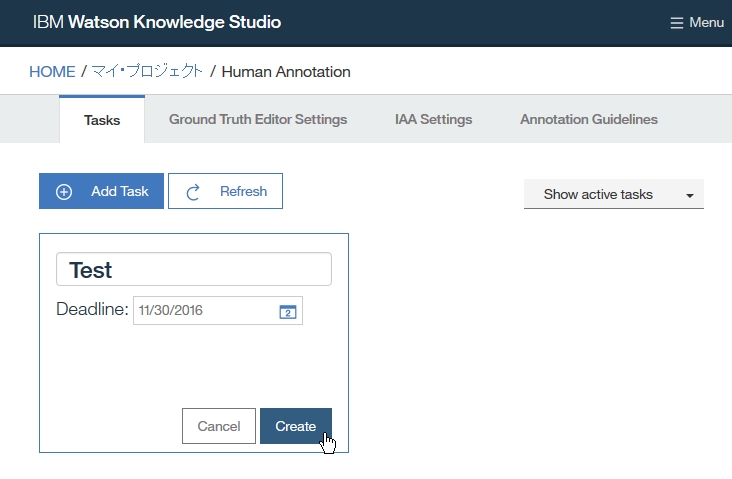
Task: Switch to the Tasks tab
Action: 102,120
